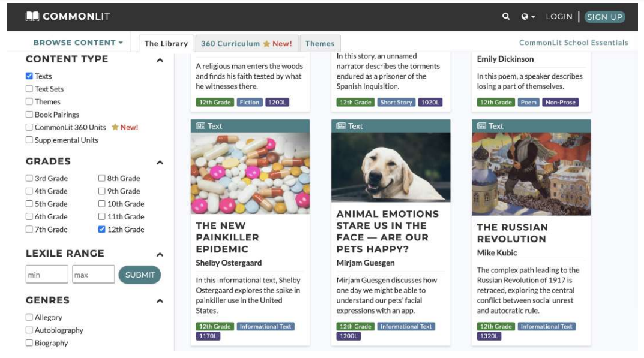Click the gold star on 360 Curriculum tab
Image resolution: width=644 pixels, height=358 pixels.
(x=266, y=44)
